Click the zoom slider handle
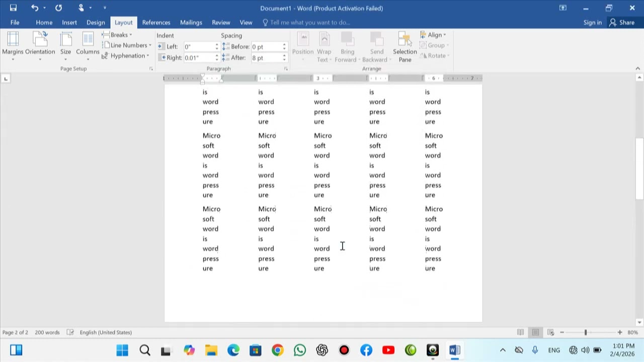The image size is (644, 362). click(x=586, y=332)
